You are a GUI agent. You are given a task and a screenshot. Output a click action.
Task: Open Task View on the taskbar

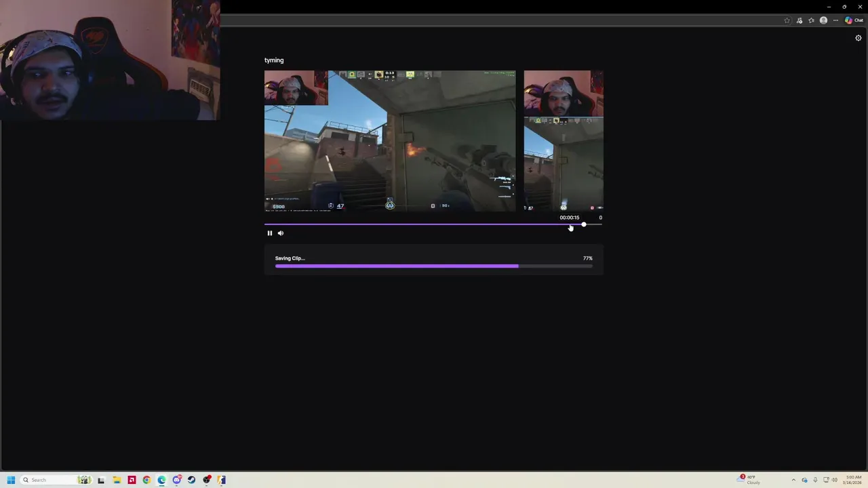(101, 480)
